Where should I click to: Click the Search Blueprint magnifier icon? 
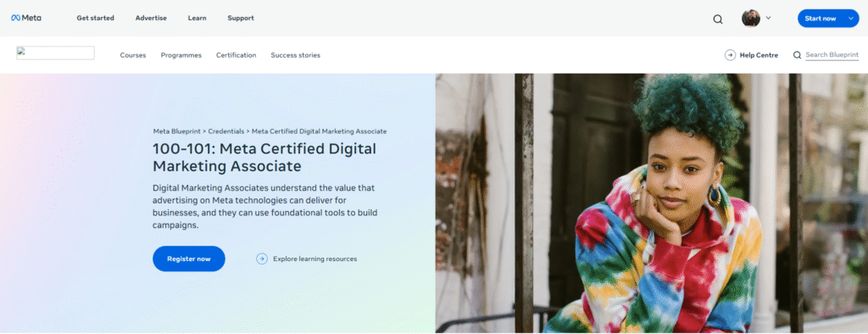pos(797,55)
